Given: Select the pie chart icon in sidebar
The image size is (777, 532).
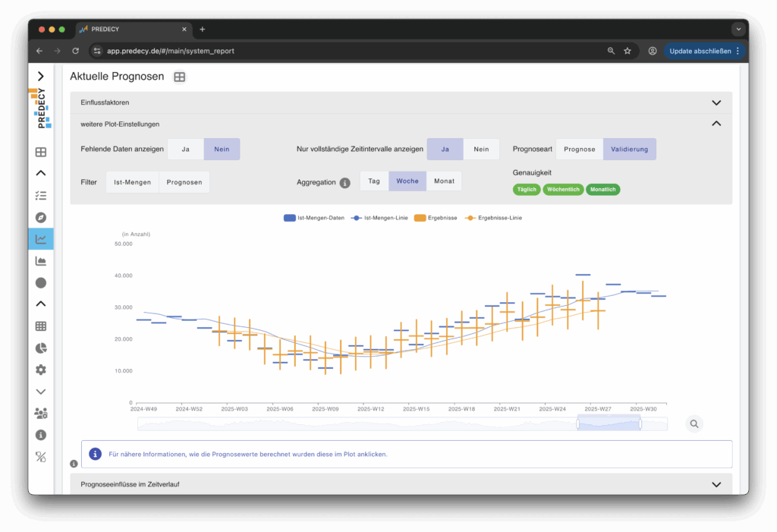Looking at the screenshot, I should click(x=41, y=348).
